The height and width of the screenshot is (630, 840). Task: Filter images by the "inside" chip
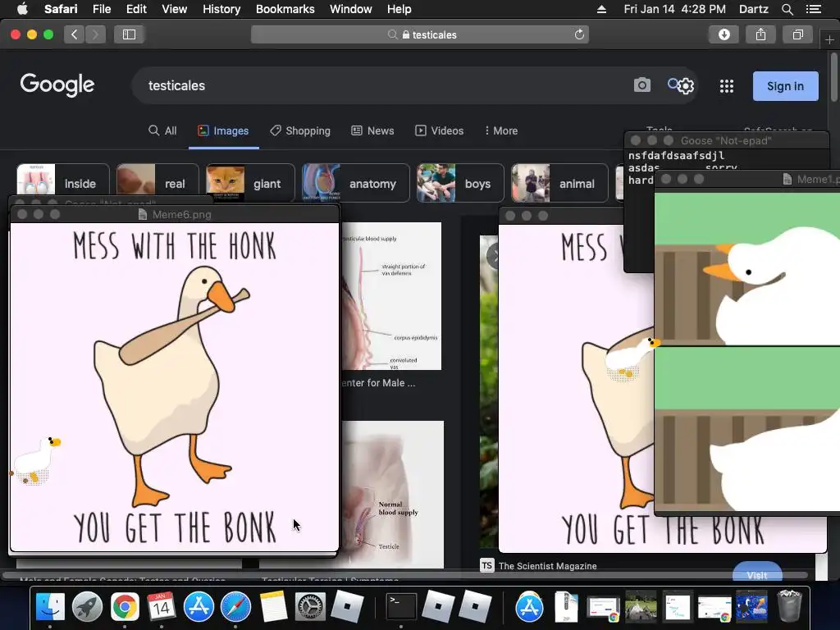click(62, 183)
